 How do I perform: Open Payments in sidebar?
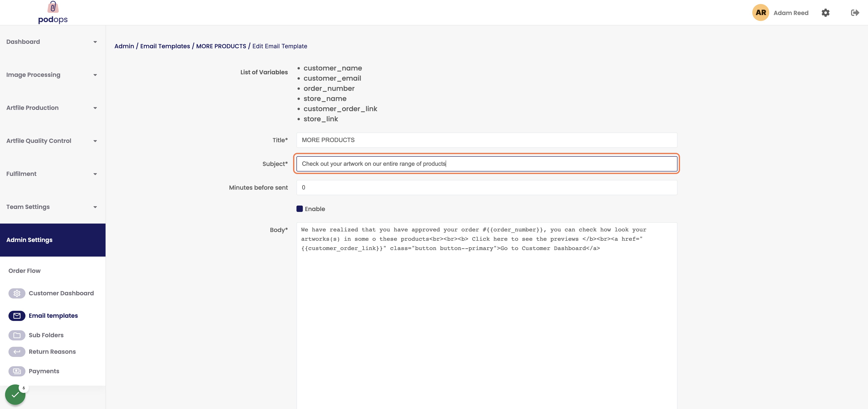44,371
